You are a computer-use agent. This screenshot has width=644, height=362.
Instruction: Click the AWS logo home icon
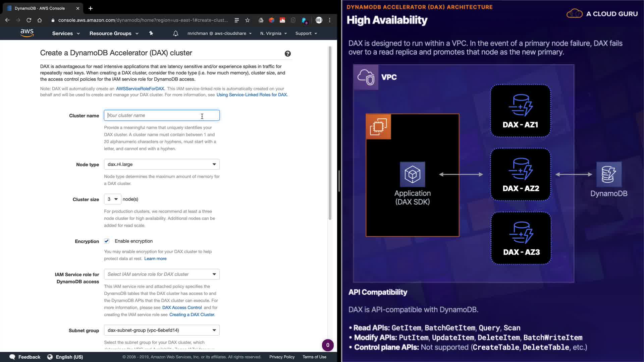[27, 33]
